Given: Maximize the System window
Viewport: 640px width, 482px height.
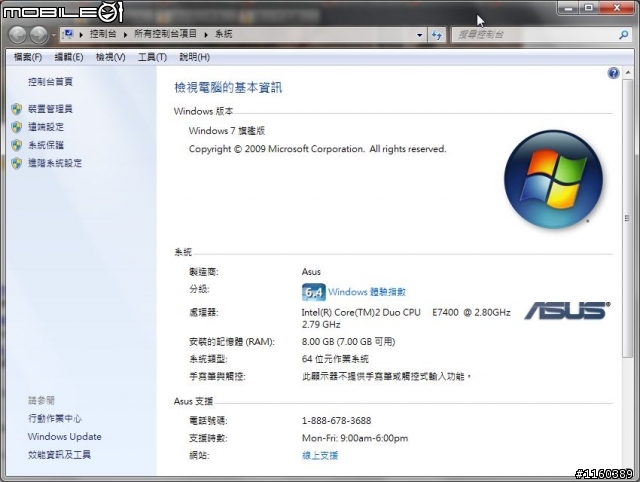Looking at the screenshot, I should point(589,7).
